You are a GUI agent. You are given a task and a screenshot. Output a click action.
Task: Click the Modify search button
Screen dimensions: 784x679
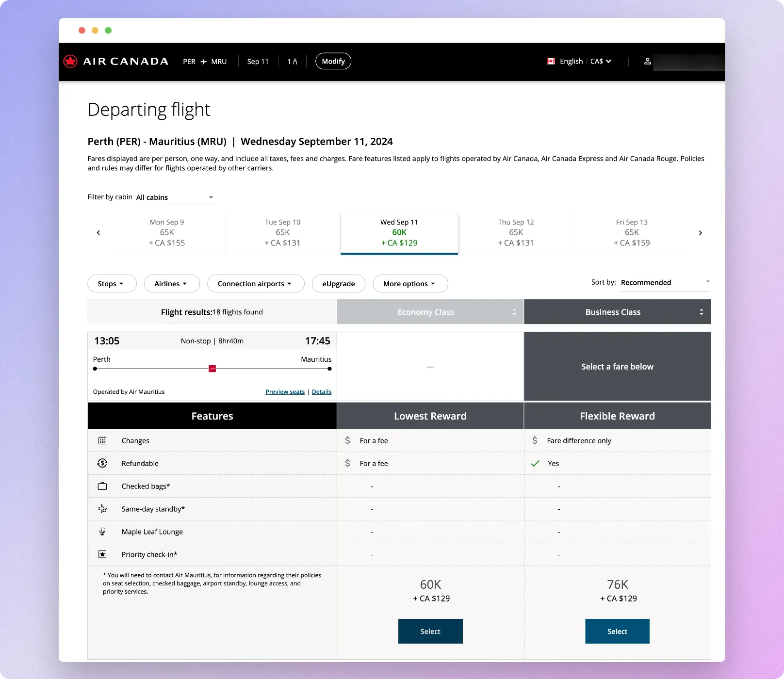[333, 61]
